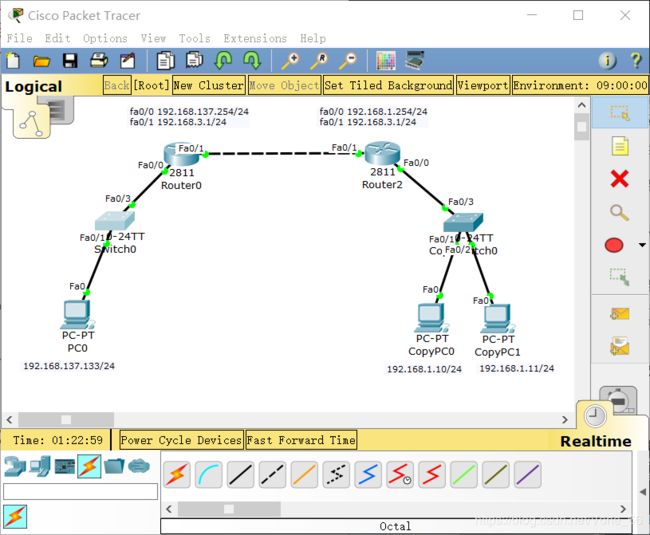Open the custom devices dialog icon

pos(415,61)
